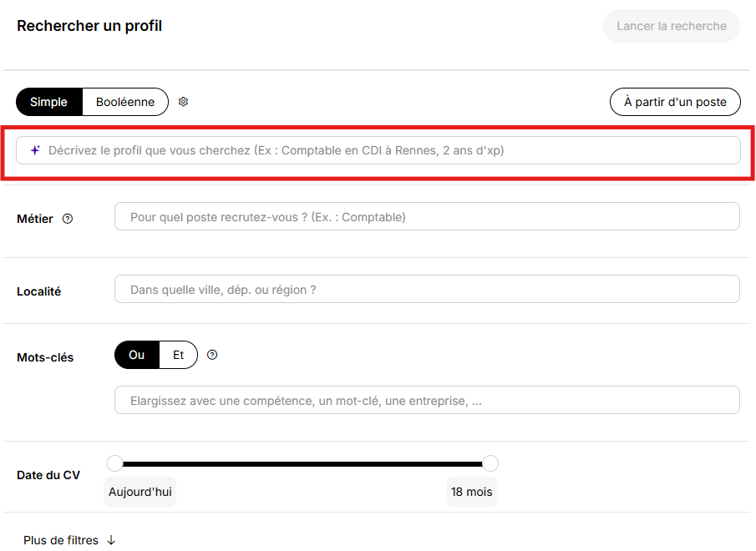Image resolution: width=756 pixels, height=551 pixels.
Task: Select the Ou keyword operator
Action: tap(137, 355)
